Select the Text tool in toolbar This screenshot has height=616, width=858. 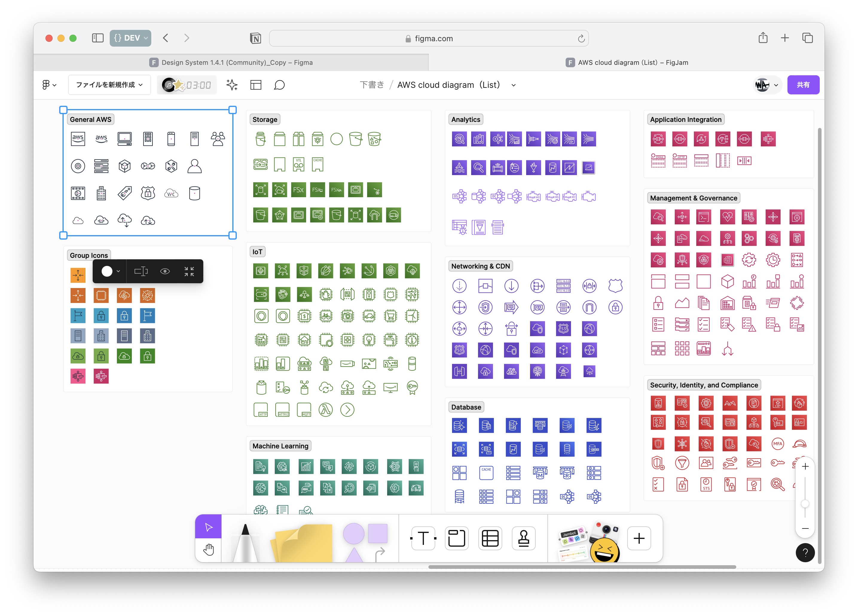click(423, 538)
